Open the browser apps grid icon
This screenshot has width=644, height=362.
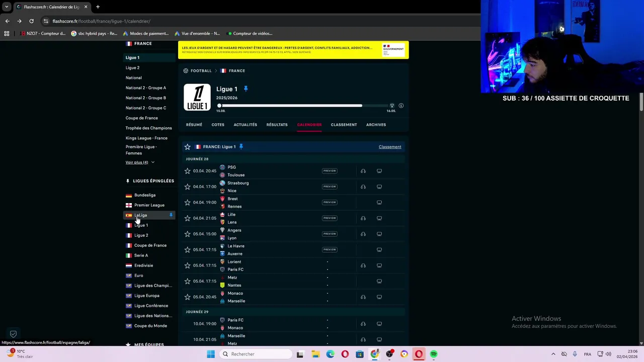coord(7,34)
